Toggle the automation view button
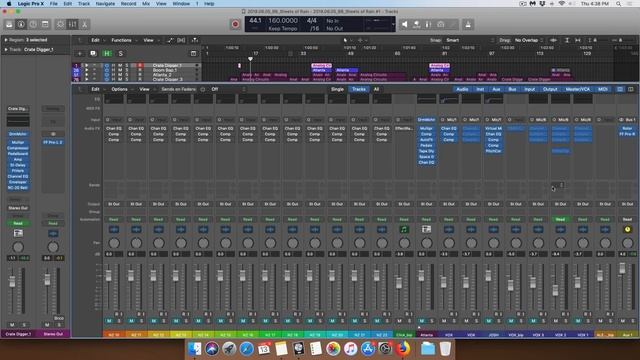The image size is (640, 360). coord(170,40)
